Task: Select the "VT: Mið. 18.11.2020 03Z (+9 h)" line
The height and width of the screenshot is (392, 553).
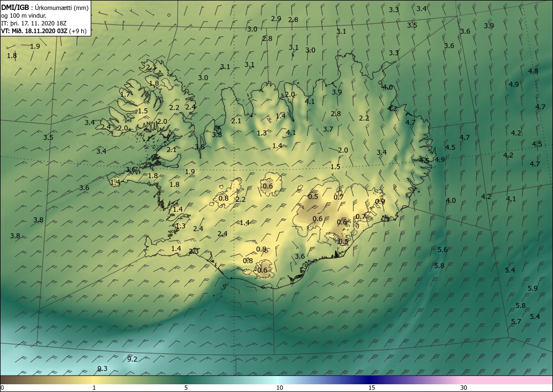Action: coord(44,31)
